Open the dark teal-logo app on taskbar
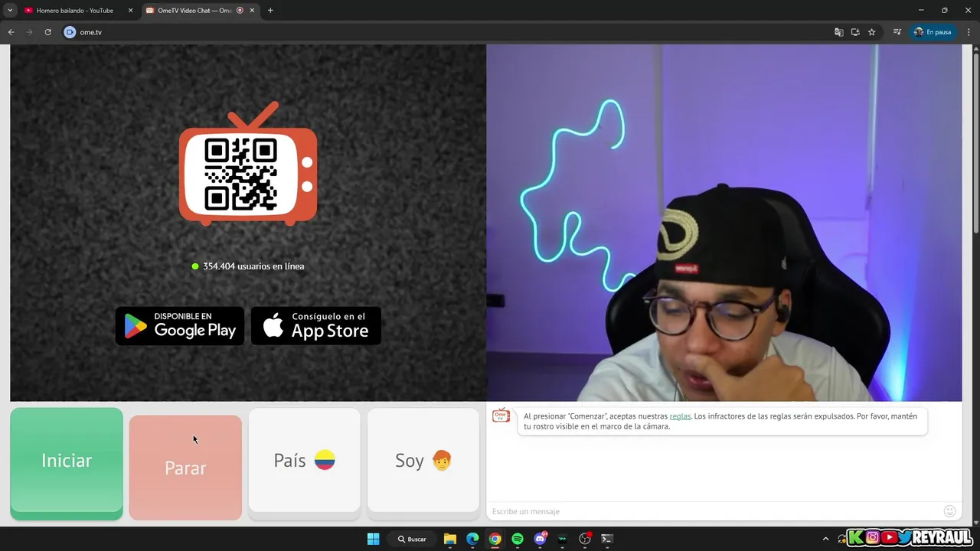980x551 pixels. point(563,539)
